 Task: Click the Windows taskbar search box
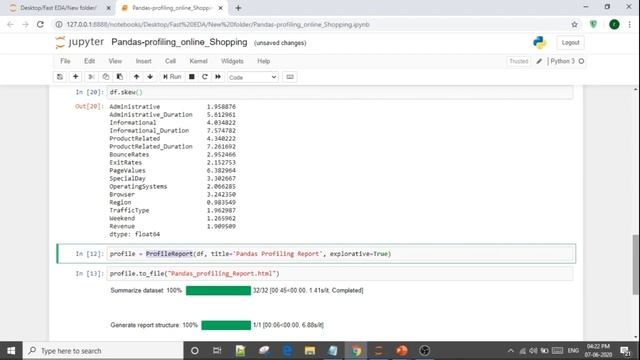[103, 351]
